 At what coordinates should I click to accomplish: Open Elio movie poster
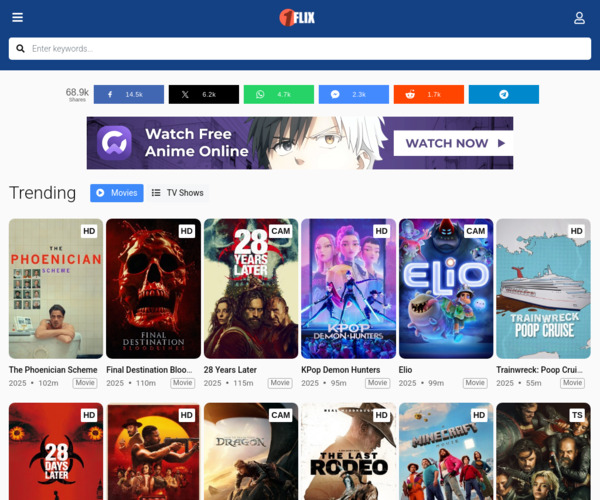click(446, 288)
